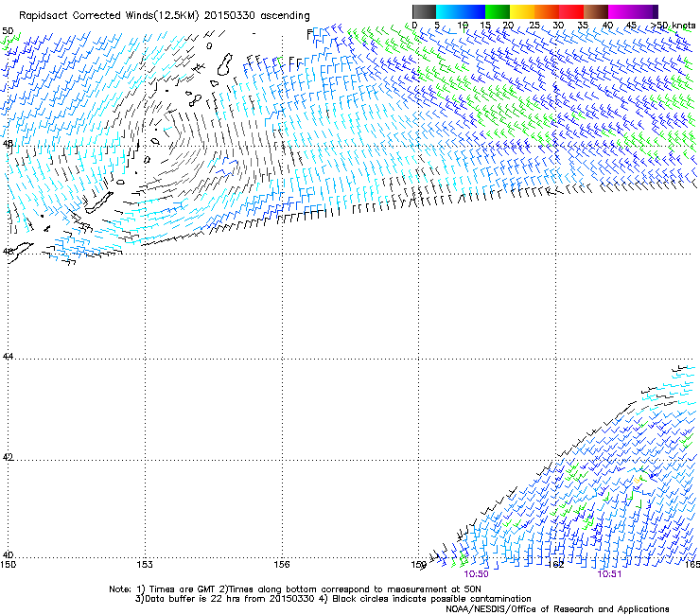The height and width of the screenshot is (615, 700).
Task: Click the '>50 knots' legend label
Action: [x=673, y=26]
